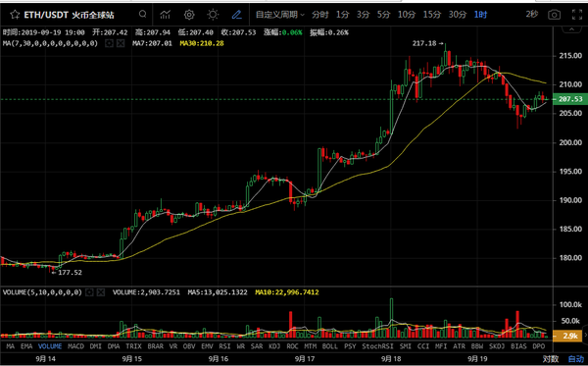Enable the CCI indicator
588x366 pixels.
coord(423,346)
